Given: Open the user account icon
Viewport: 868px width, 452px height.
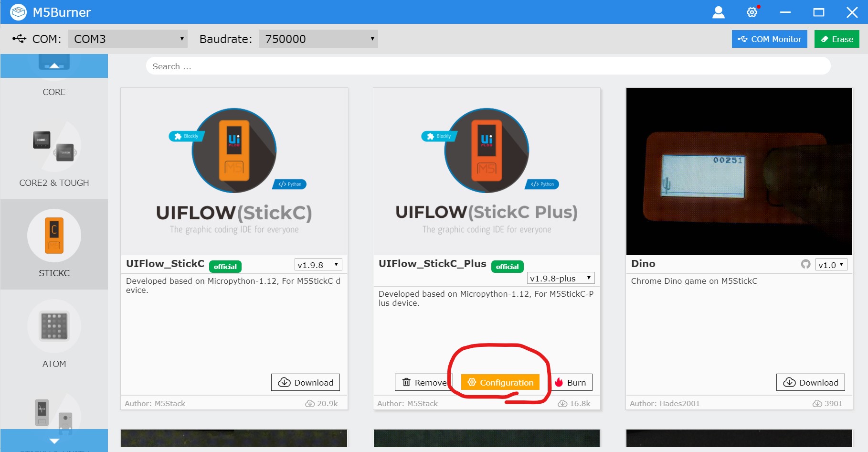Looking at the screenshot, I should [x=718, y=12].
